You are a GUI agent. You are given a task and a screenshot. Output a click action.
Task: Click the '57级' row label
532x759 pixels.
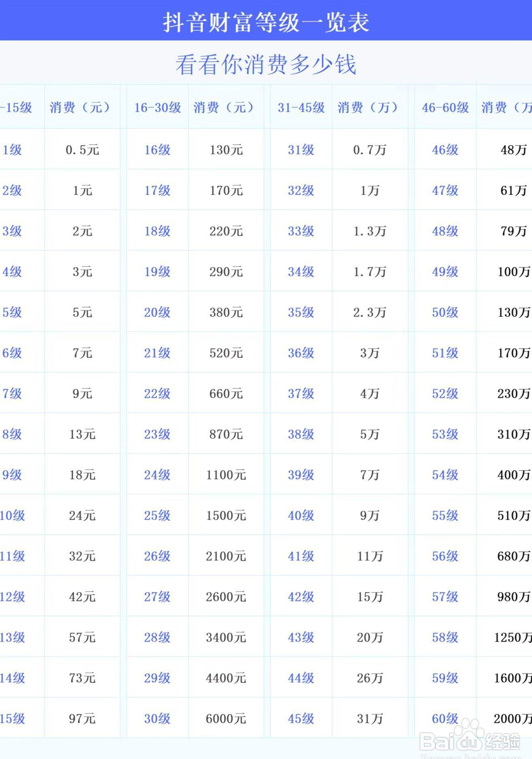pyautogui.click(x=445, y=597)
